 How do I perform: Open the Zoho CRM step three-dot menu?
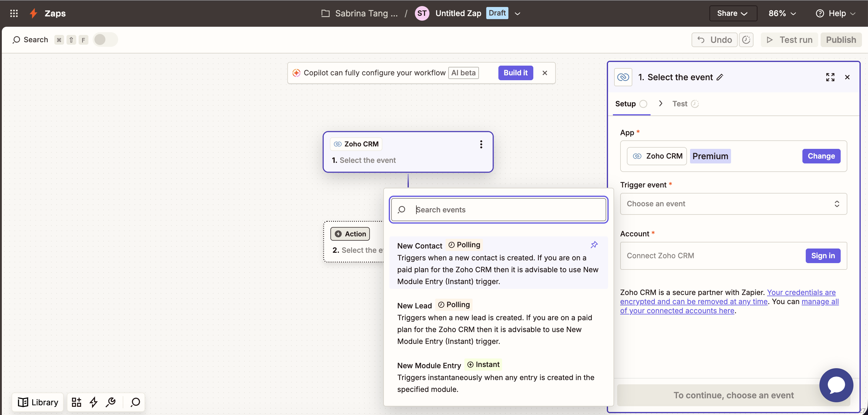pos(481,144)
